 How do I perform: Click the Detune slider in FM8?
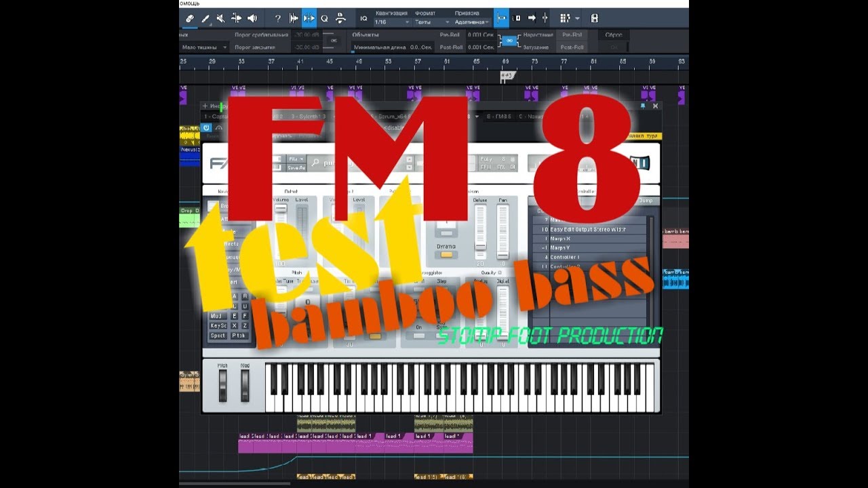point(481,232)
